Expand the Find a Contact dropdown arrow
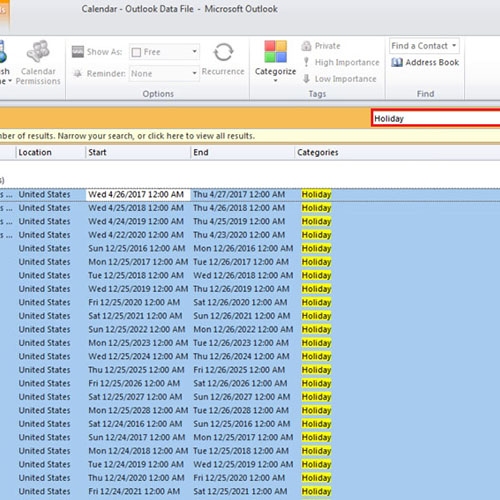 click(454, 45)
